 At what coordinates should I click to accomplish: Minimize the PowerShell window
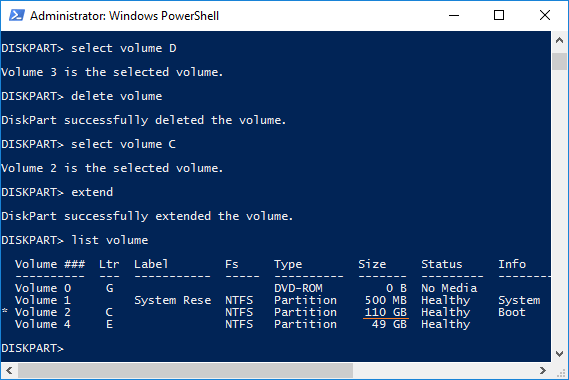point(454,15)
